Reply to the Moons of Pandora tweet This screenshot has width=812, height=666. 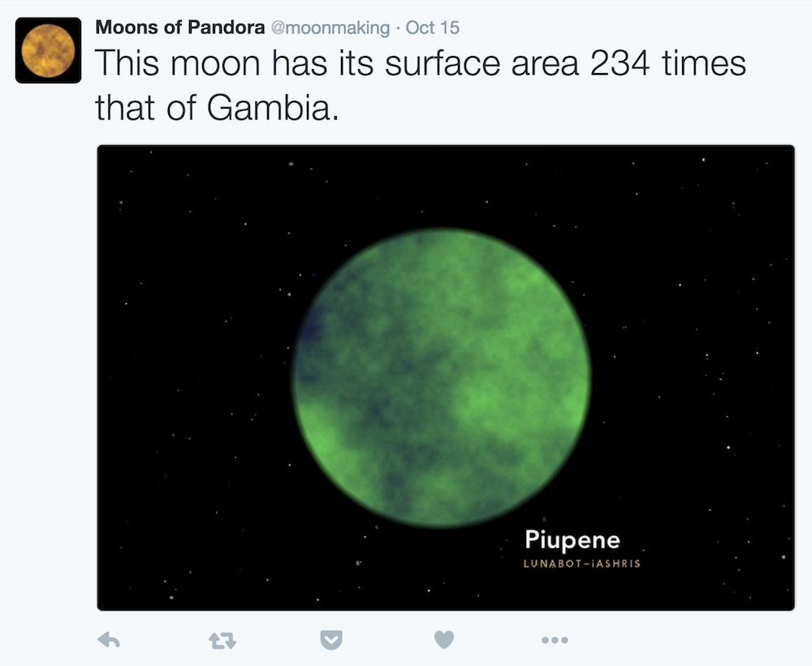(109, 640)
